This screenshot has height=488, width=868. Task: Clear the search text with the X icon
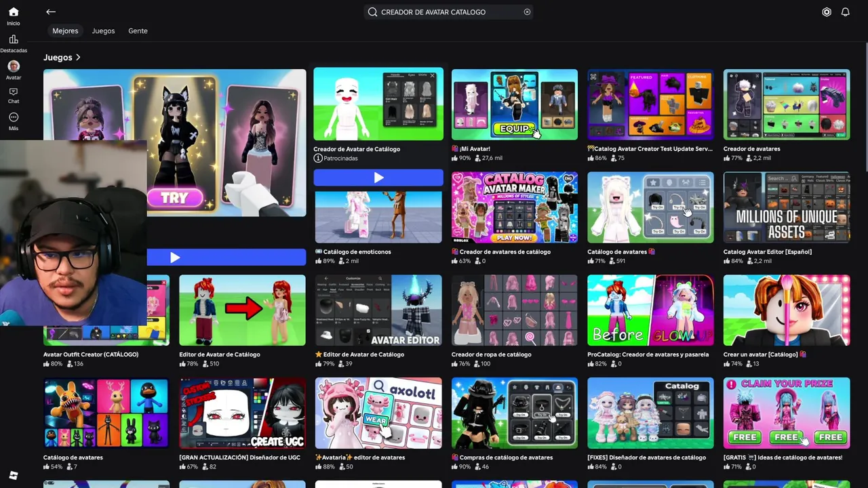click(x=527, y=12)
